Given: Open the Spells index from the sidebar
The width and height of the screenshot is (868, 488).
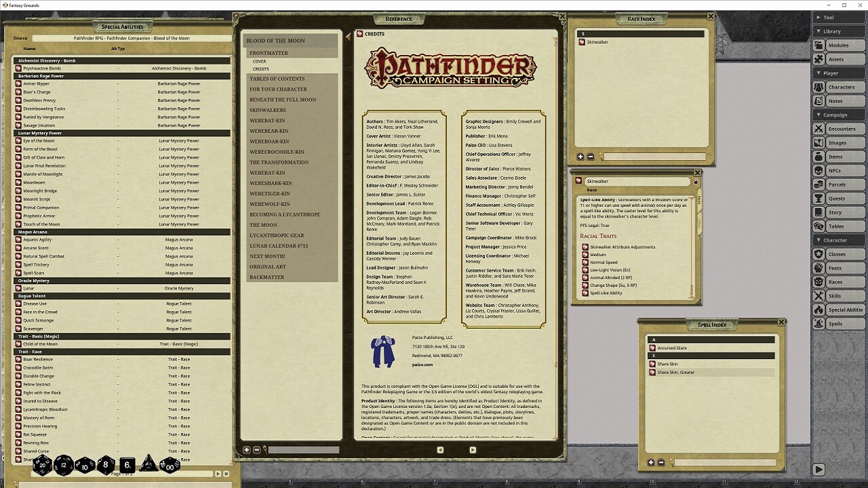Looking at the screenshot, I should coord(838,323).
